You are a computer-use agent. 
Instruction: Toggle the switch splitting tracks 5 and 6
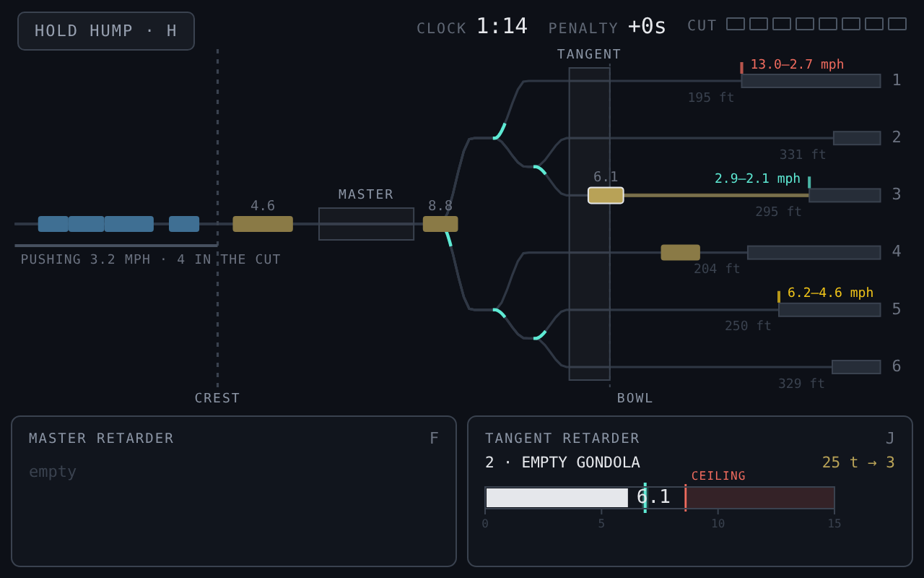tap(540, 335)
